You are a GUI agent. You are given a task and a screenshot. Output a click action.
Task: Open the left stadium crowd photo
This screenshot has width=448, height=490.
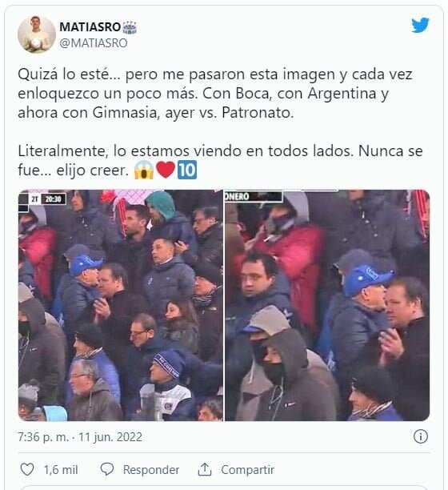(x=121, y=305)
